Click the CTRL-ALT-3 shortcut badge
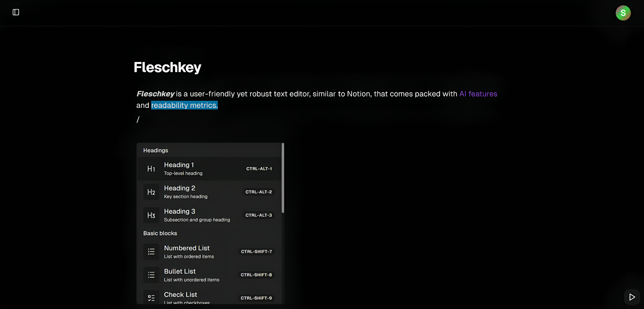644x309 pixels. coord(258,215)
